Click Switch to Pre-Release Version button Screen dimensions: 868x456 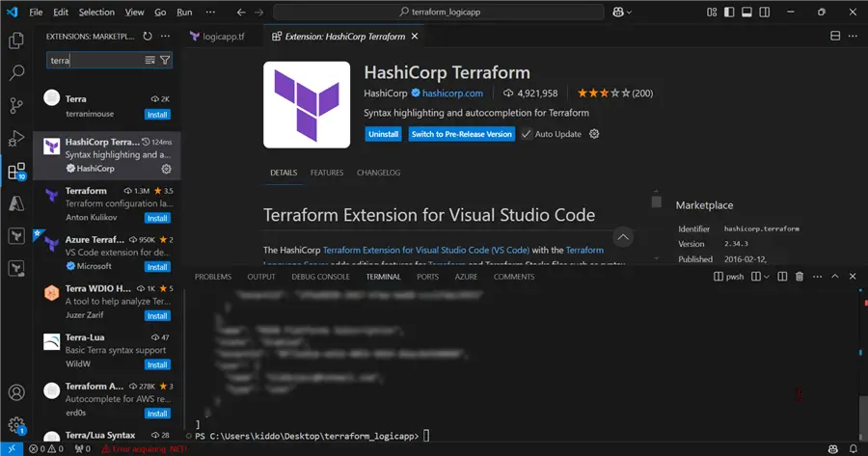(x=461, y=134)
